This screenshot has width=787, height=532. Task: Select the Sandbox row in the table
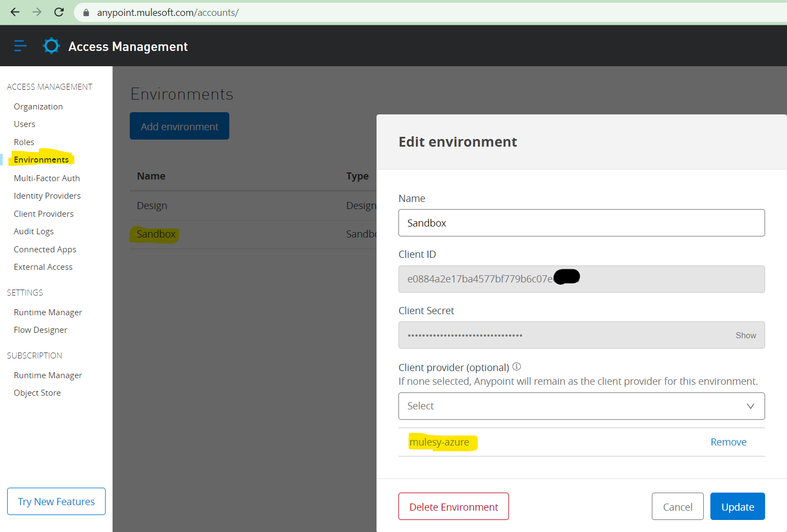click(x=154, y=234)
